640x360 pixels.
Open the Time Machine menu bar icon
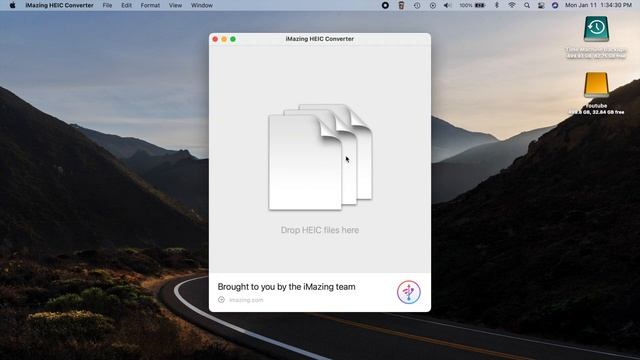417,5
